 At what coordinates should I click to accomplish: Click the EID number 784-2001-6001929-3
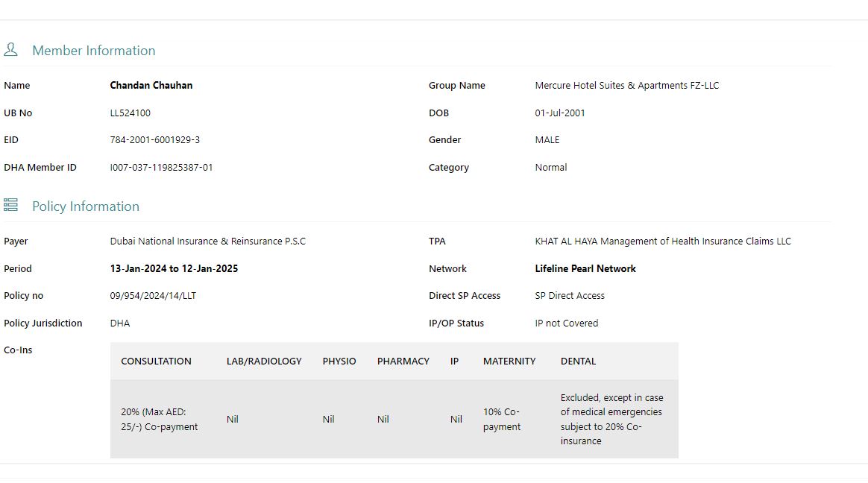(155, 140)
